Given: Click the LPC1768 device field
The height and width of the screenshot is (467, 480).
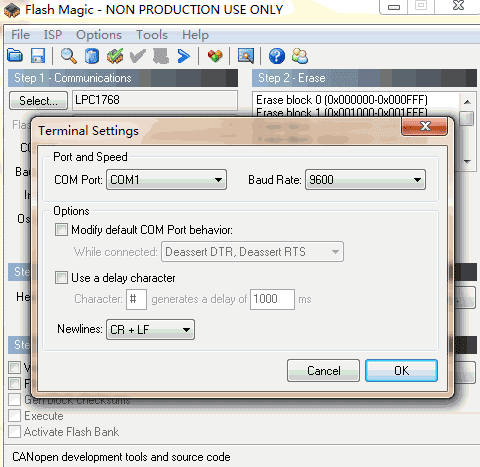Looking at the screenshot, I should [x=155, y=100].
